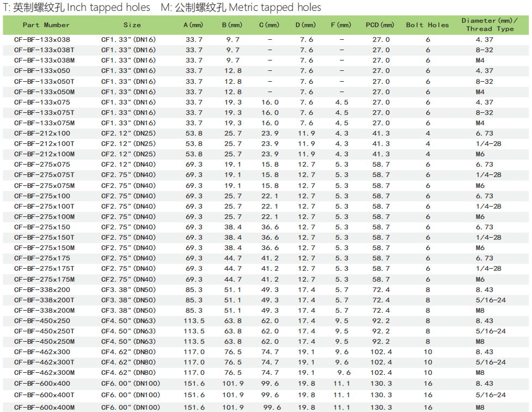Click the Bolt Holes column header

click(427, 25)
